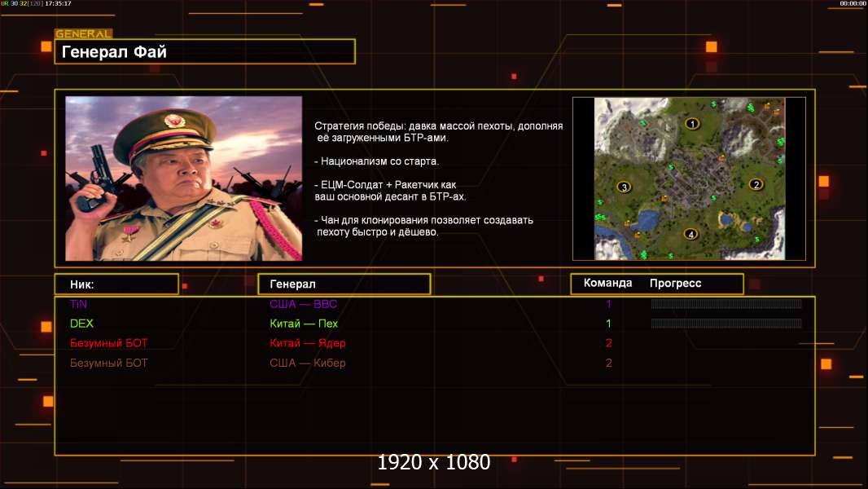Select player DEX in the list
The image size is (868, 489).
click(x=81, y=324)
